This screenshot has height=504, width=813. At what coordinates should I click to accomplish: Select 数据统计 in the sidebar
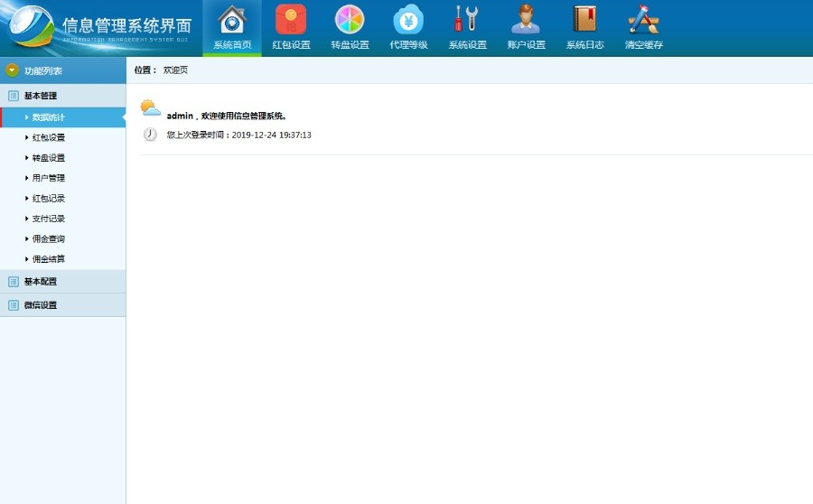(x=49, y=117)
